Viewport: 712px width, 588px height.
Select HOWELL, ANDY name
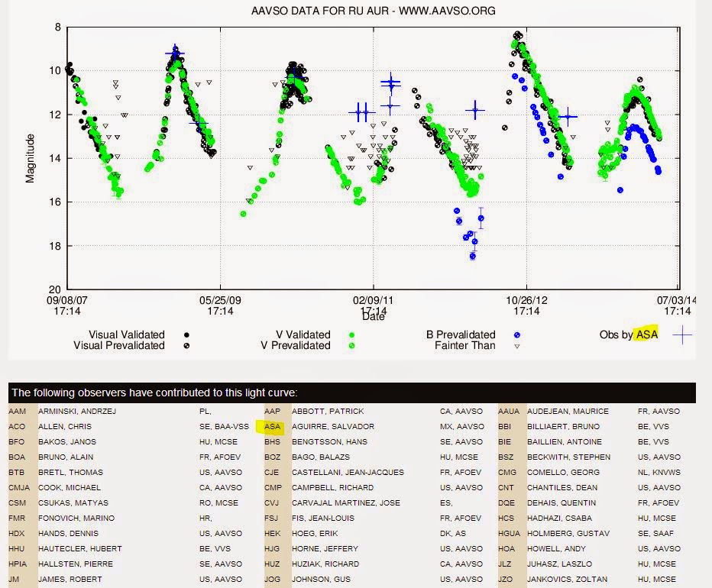tap(556, 549)
